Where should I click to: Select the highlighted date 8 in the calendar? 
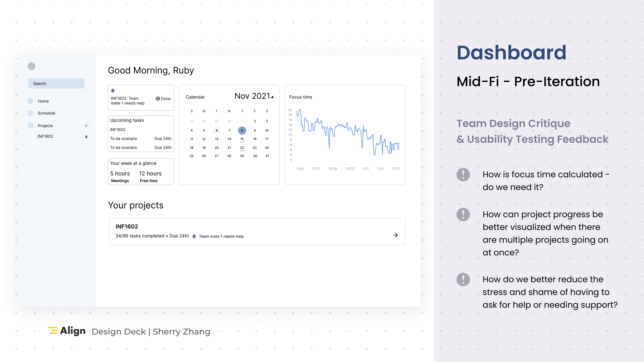pyautogui.click(x=242, y=130)
